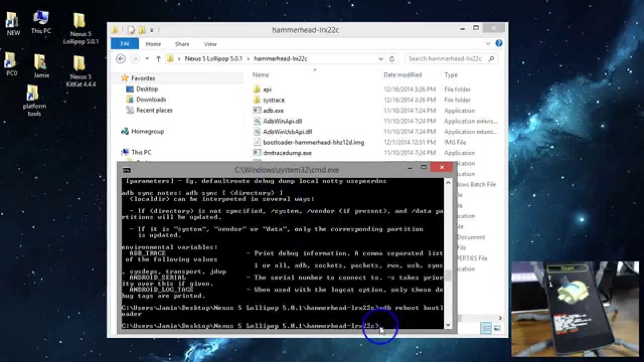The height and width of the screenshot is (362, 644).
Task: Select the AdbWinUsbApi.dll file icon
Action: tap(257, 132)
